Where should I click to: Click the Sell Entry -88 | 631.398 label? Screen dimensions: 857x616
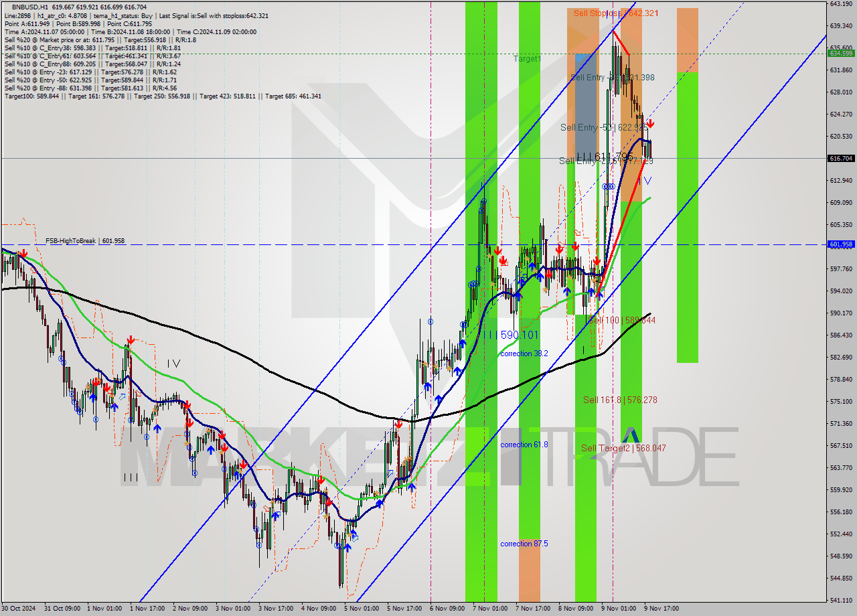pyautogui.click(x=613, y=78)
